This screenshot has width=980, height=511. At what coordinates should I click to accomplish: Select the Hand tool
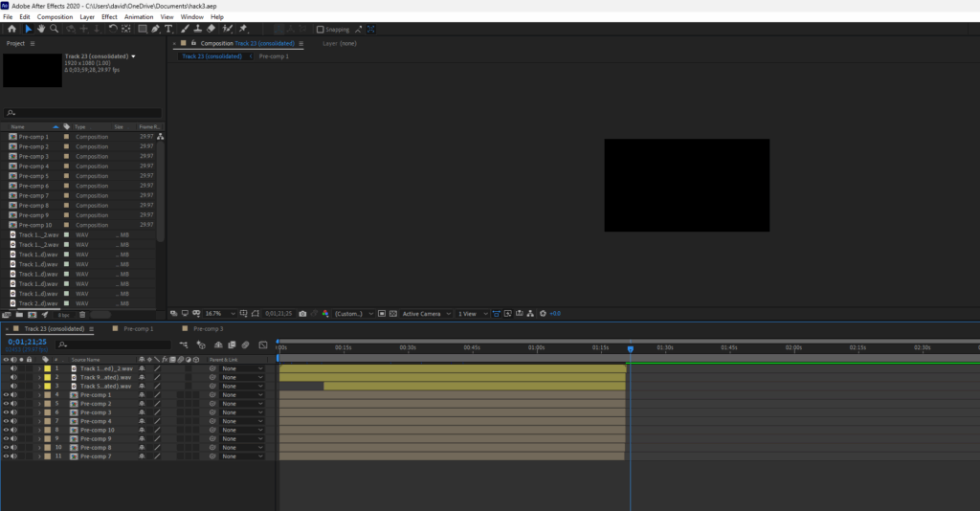pyautogui.click(x=41, y=29)
